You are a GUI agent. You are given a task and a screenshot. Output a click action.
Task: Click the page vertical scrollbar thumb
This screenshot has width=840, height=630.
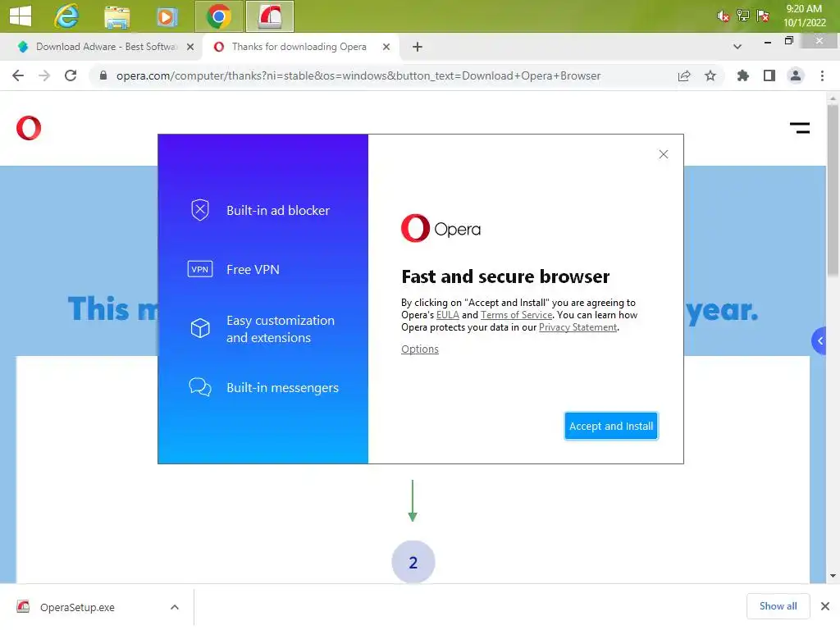pyautogui.click(x=832, y=190)
